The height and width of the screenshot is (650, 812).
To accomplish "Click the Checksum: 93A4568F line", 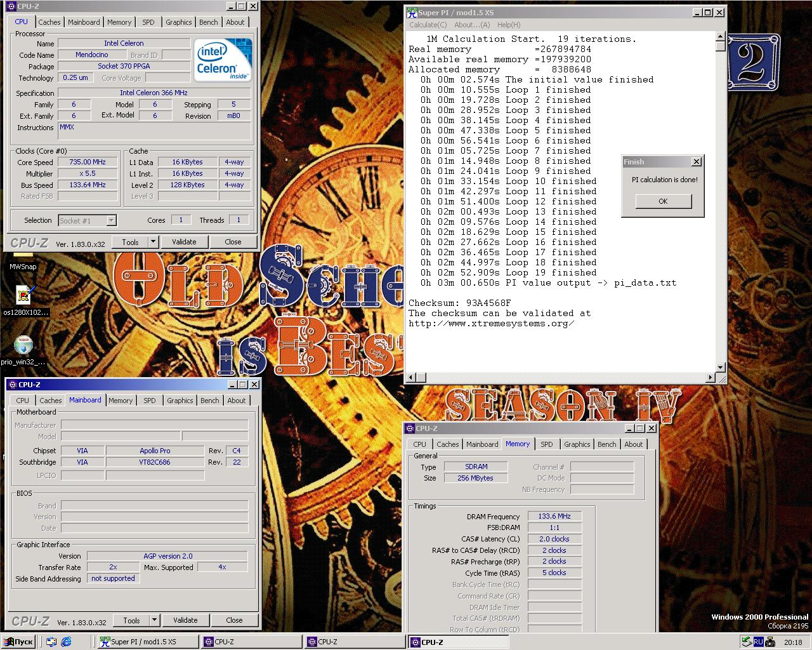I will coord(459,303).
